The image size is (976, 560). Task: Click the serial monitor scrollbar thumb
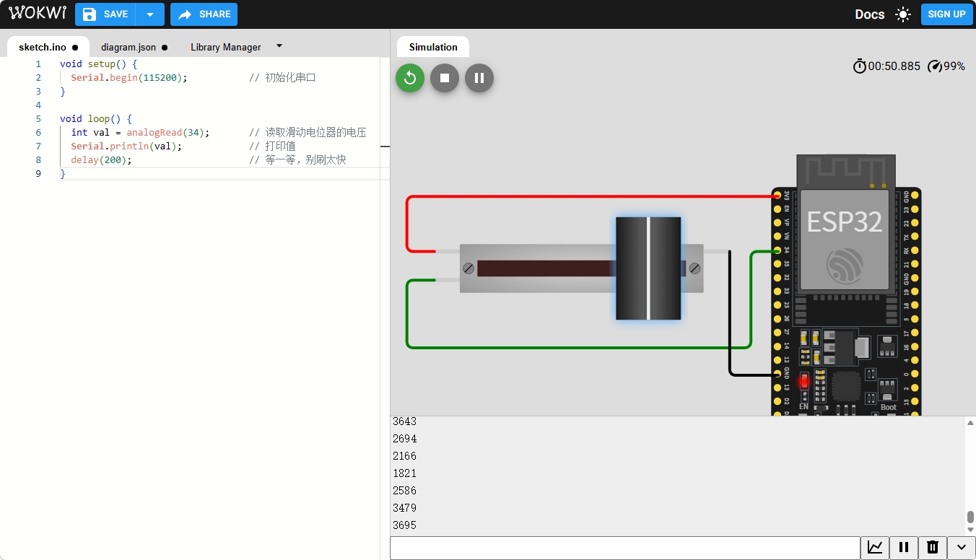point(971,517)
